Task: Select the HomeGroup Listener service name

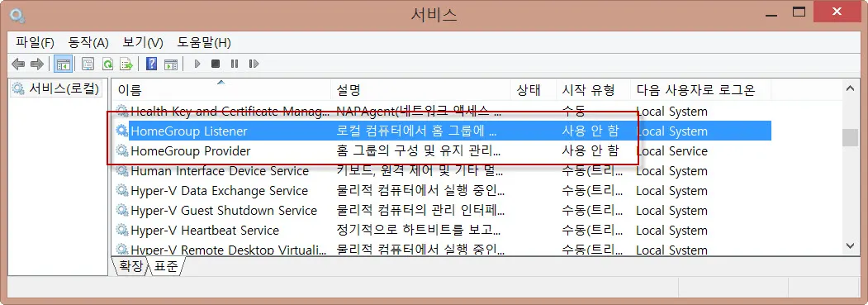Action: pos(189,131)
